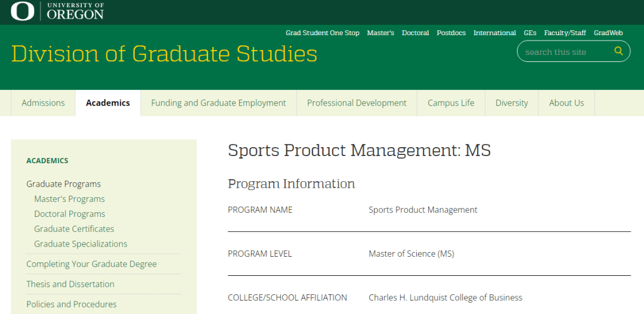Click the search magnifier icon
This screenshot has height=314, width=644.
pyautogui.click(x=618, y=51)
